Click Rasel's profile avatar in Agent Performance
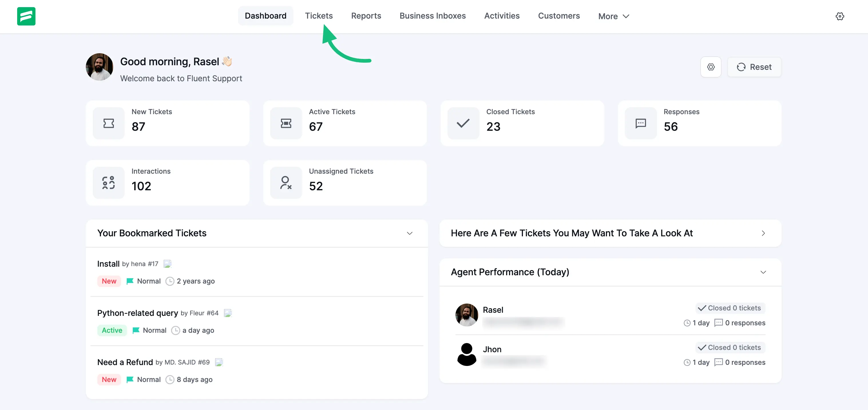Viewport: 868px width, 410px height. pos(466,315)
